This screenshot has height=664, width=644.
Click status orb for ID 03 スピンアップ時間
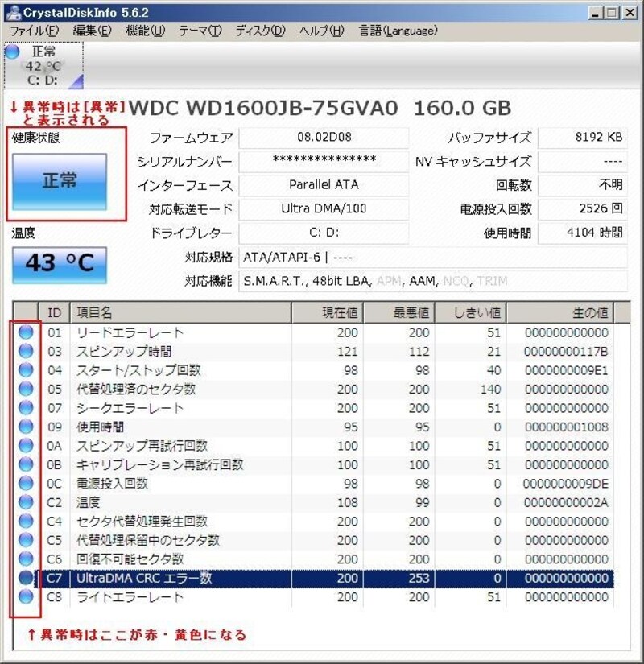point(26,351)
